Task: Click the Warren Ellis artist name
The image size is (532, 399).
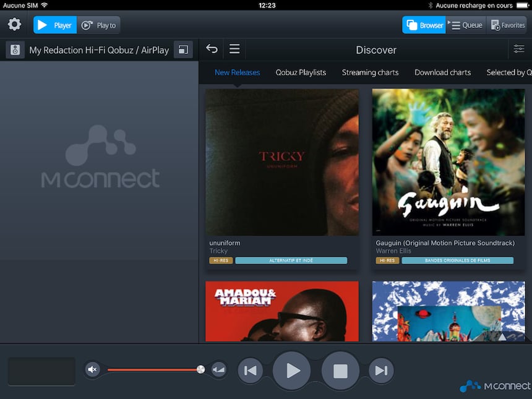Action: click(393, 251)
